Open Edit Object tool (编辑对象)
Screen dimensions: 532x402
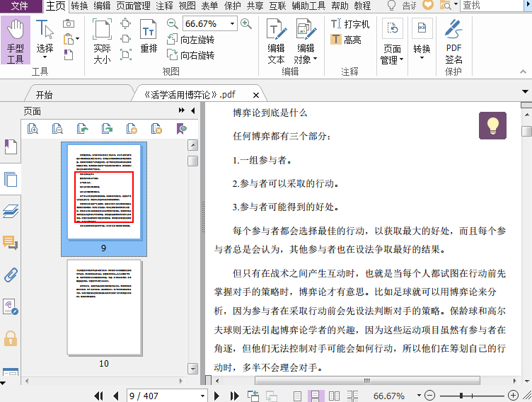[306, 41]
